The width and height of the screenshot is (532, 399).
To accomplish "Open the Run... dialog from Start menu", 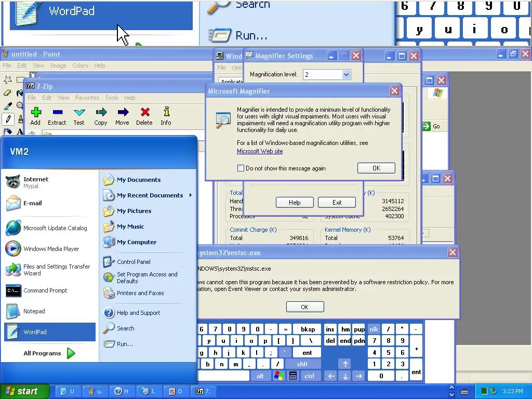I will coord(148,344).
